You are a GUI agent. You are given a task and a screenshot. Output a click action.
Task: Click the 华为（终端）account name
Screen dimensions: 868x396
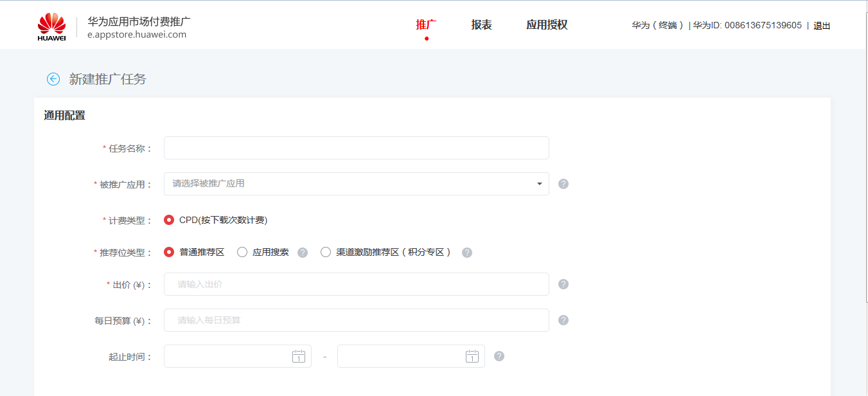pyautogui.click(x=657, y=26)
